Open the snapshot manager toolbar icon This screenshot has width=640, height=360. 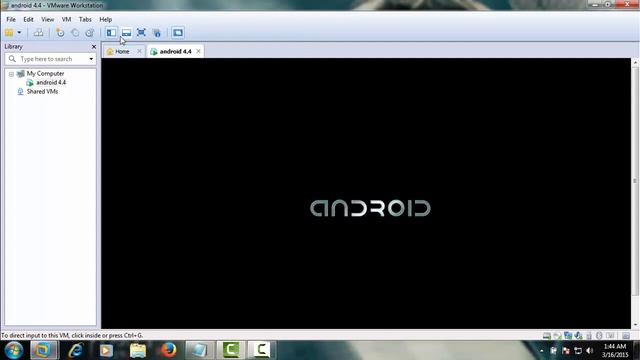pyautogui.click(x=90, y=33)
